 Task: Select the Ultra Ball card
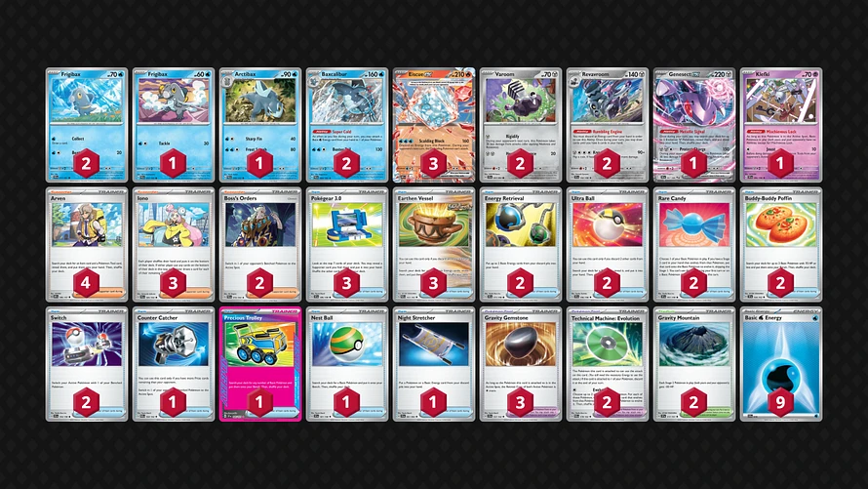pyautogui.click(x=608, y=245)
